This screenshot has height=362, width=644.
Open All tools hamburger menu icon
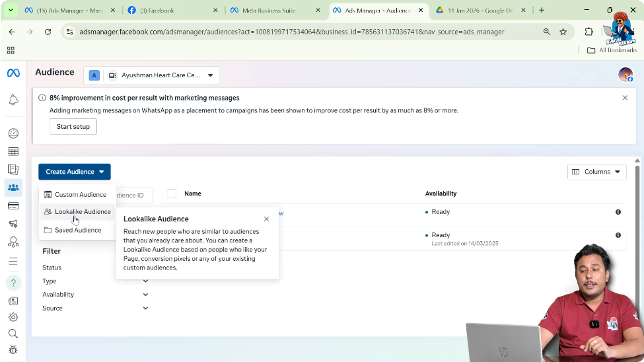pyautogui.click(x=13, y=262)
